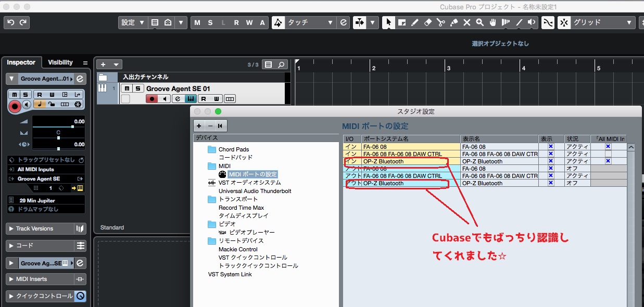This screenshot has width=644, height=307.
Task: Click the add device plus button in スタジオ設定
Action: coord(199,126)
